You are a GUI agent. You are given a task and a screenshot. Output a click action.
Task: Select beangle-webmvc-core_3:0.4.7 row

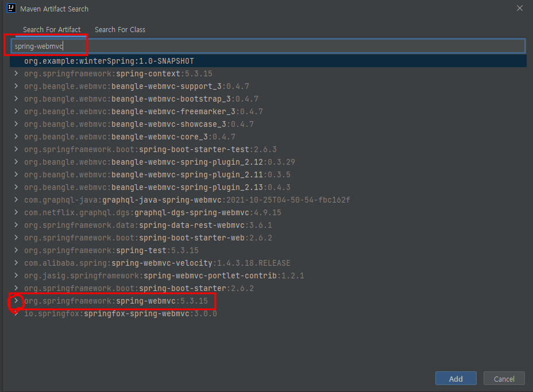268,137
